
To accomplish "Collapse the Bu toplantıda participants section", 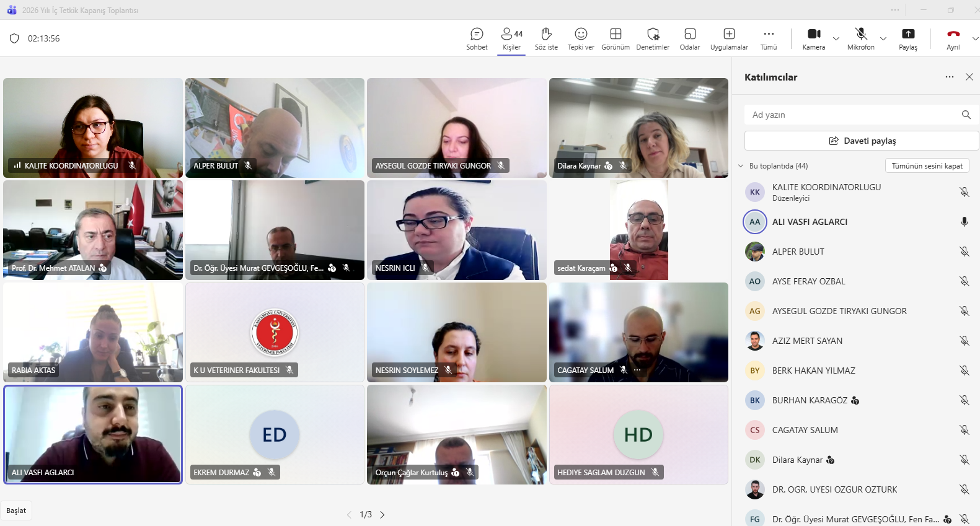I will [x=741, y=166].
